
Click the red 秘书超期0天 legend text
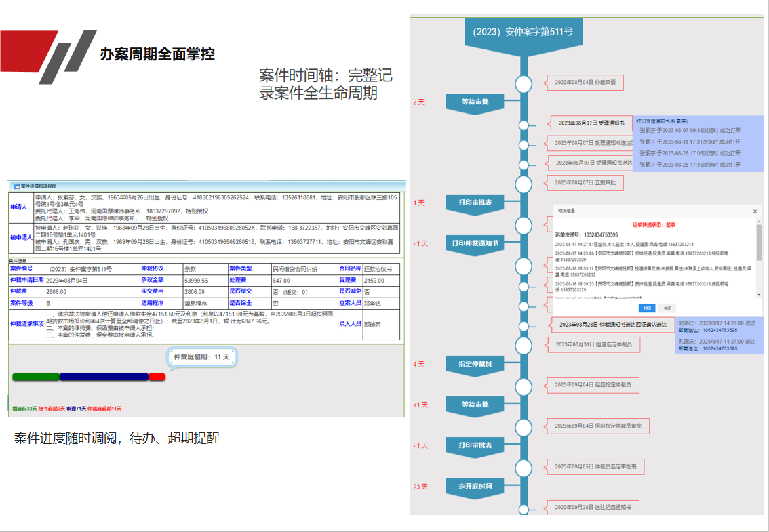52,409
